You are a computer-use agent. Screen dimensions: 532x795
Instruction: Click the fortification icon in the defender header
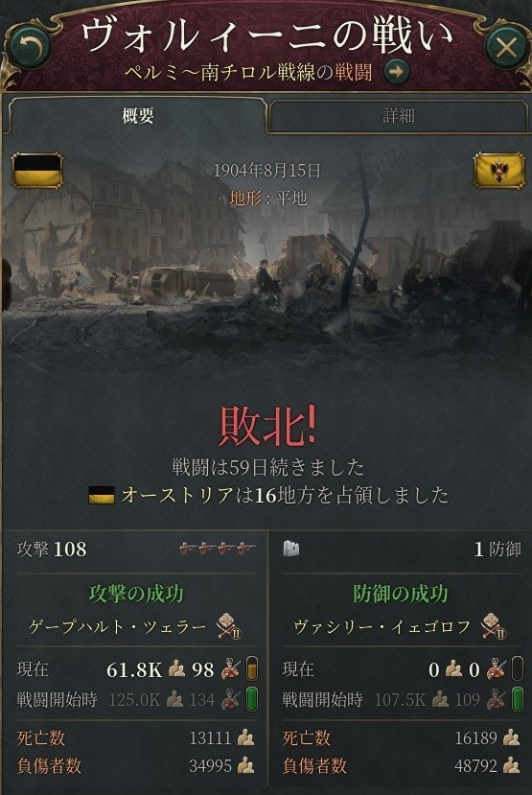(x=290, y=549)
